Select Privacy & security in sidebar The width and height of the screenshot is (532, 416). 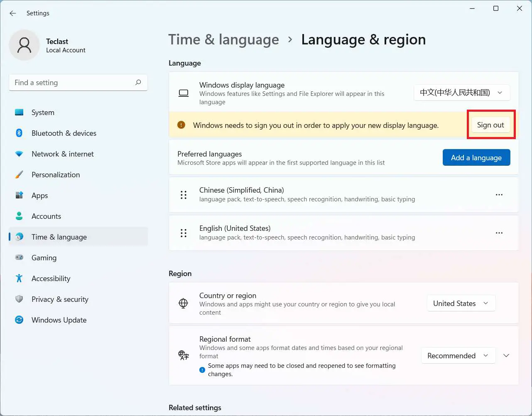coord(60,299)
